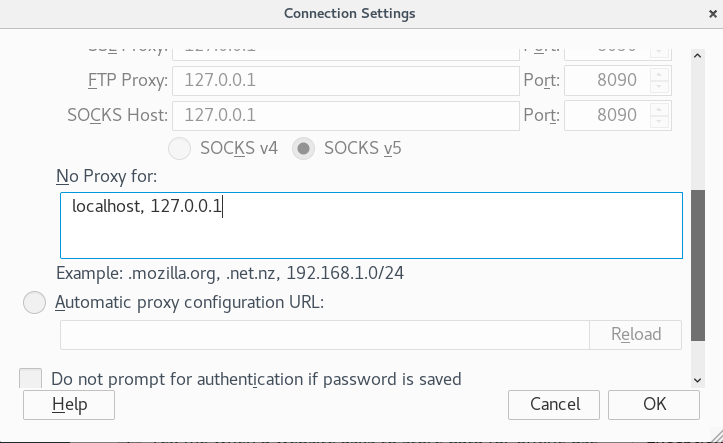
Task: Click the Help button
Action: pos(69,405)
